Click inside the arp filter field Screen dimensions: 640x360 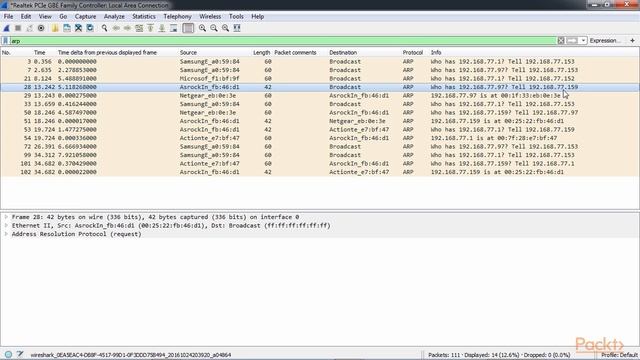click(283, 41)
